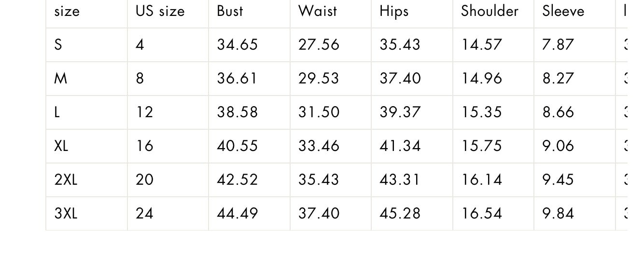644x259 pixels.
Task: Click the Hips column header
Action: 394,12
